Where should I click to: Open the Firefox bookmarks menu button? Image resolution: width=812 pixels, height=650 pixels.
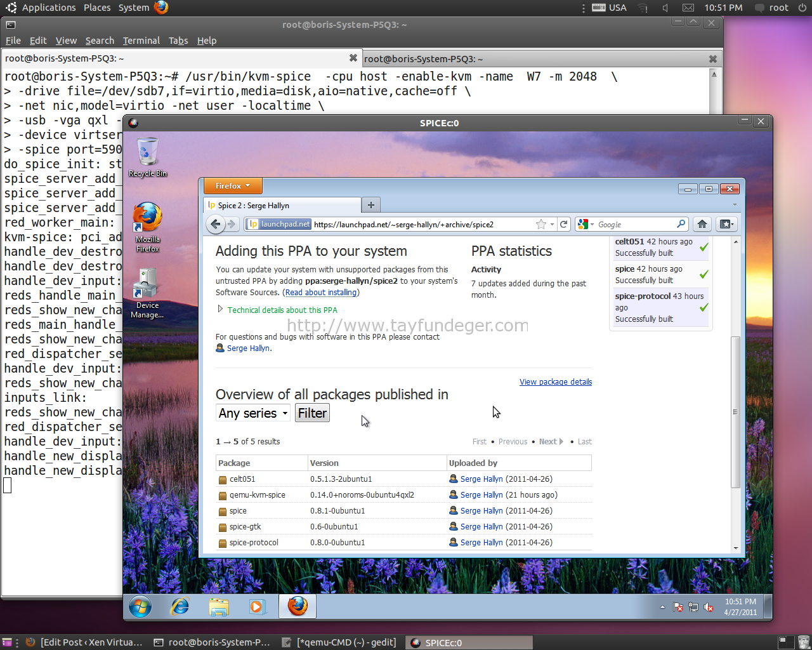pos(726,224)
